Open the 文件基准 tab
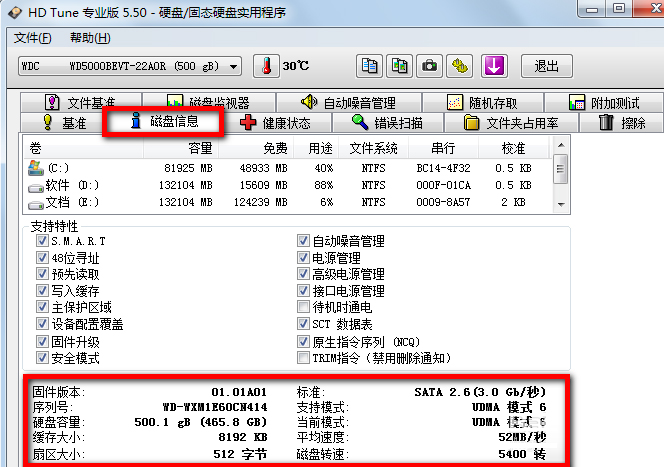Viewport: 664px width, 467px height. click(x=81, y=102)
